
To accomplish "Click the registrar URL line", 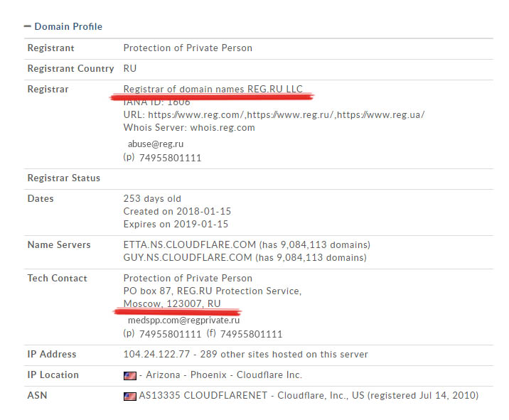I will click(274, 114).
